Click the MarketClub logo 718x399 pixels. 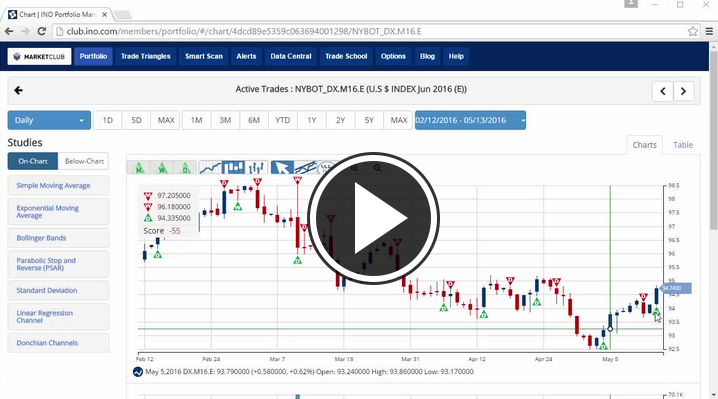tap(39, 56)
